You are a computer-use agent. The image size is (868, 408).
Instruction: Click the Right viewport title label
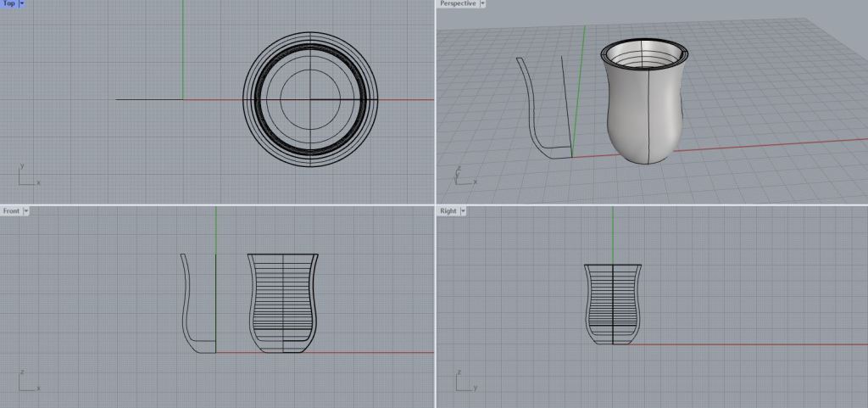coord(448,210)
